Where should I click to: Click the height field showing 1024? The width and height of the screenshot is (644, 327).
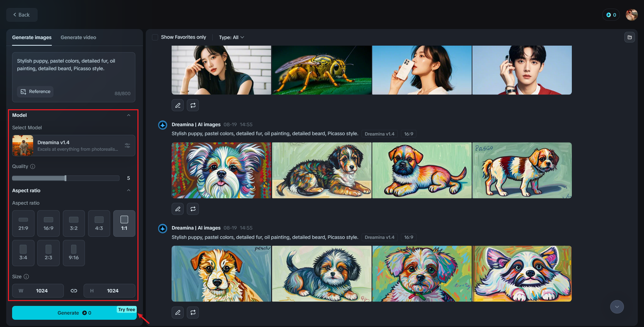click(109, 291)
